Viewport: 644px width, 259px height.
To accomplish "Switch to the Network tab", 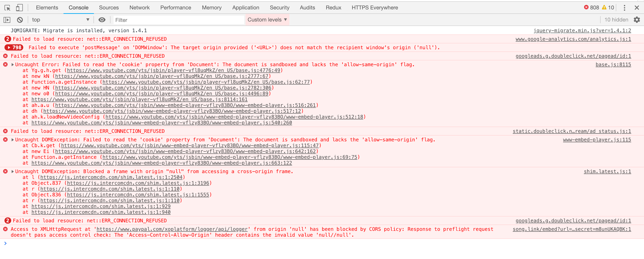I will (x=139, y=8).
